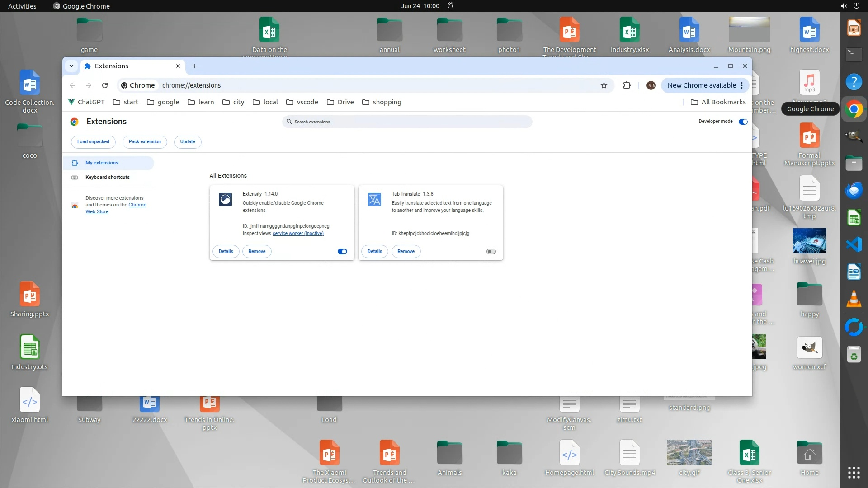Click the Search extensions field
Viewport: 868px width, 488px height.
pyautogui.click(x=407, y=122)
